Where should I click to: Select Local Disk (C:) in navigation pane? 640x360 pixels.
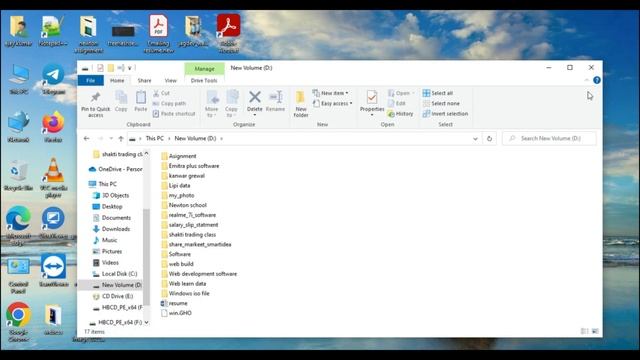[115, 273]
